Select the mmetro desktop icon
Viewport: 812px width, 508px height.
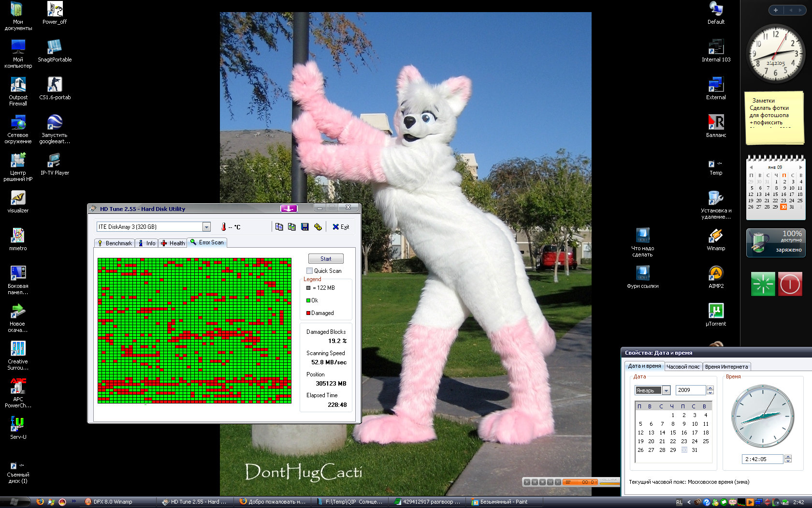coord(18,239)
